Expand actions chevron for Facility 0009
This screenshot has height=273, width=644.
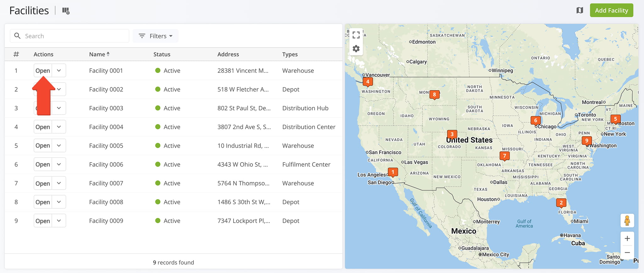click(59, 220)
